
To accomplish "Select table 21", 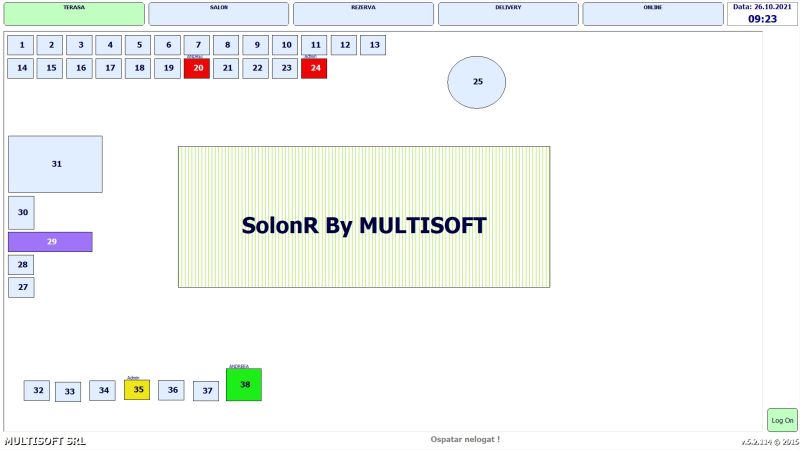I will (226, 68).
